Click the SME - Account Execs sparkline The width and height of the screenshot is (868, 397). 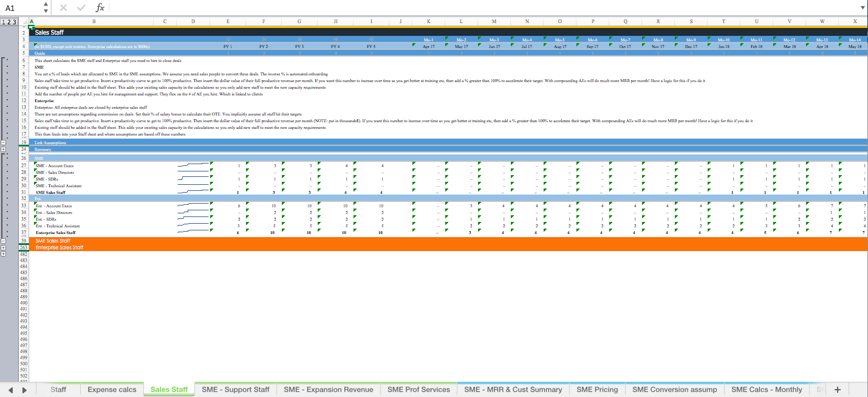[x=193, y=165]
